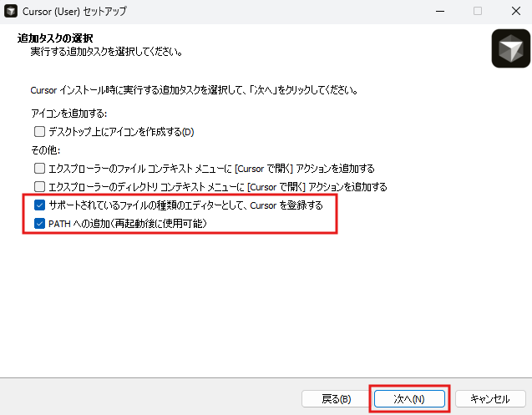
Task: Go back with the 戻る(B) button
Action: coord(336,398)
